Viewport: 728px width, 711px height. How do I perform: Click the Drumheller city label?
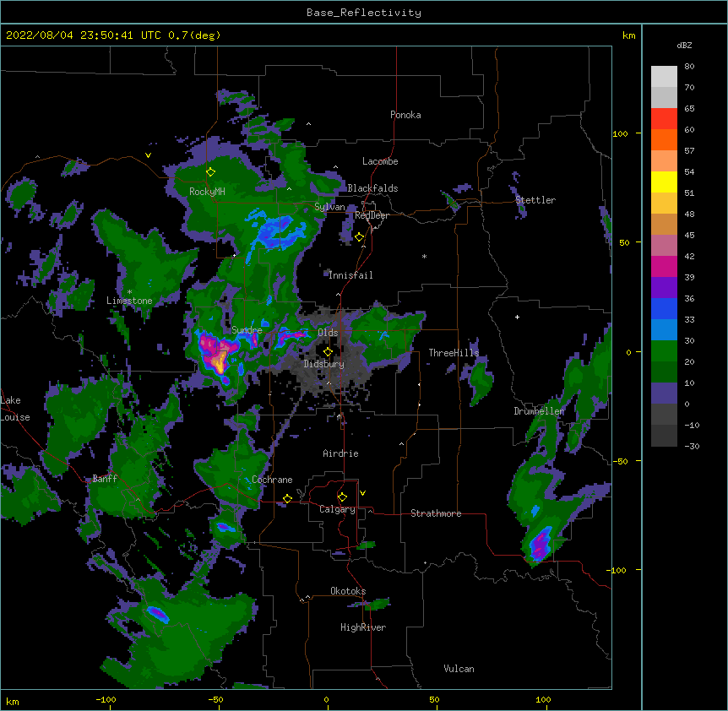tap(539, 411)
